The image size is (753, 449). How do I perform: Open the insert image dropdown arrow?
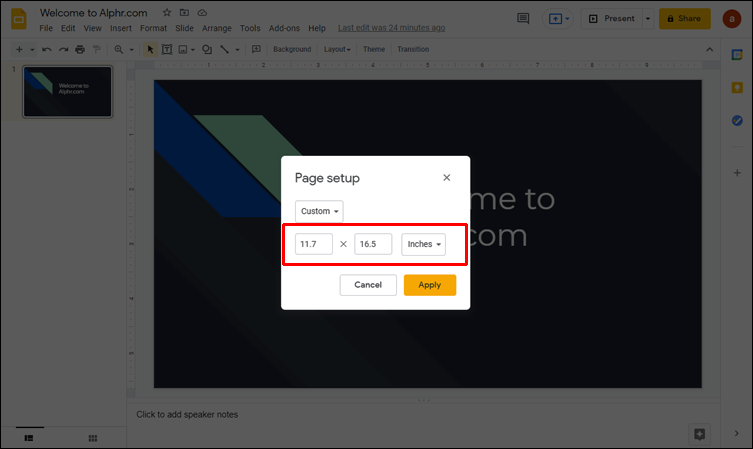tap(193, 49)
